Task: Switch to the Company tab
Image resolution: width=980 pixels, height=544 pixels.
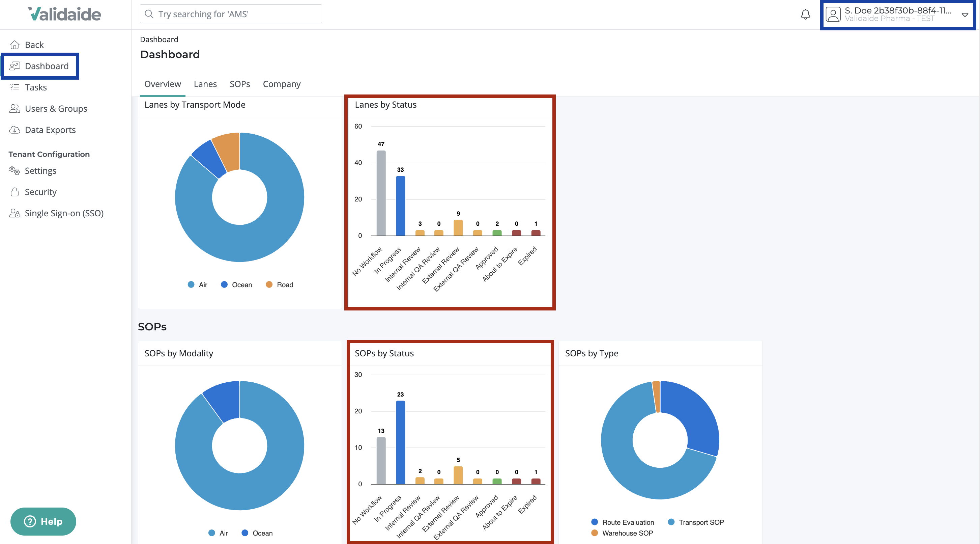Action: click(282, 84)
